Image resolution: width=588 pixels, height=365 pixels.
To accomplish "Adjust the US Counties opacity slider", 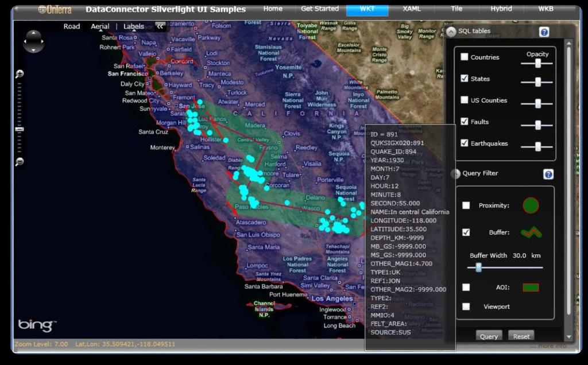I will [537, 103].
